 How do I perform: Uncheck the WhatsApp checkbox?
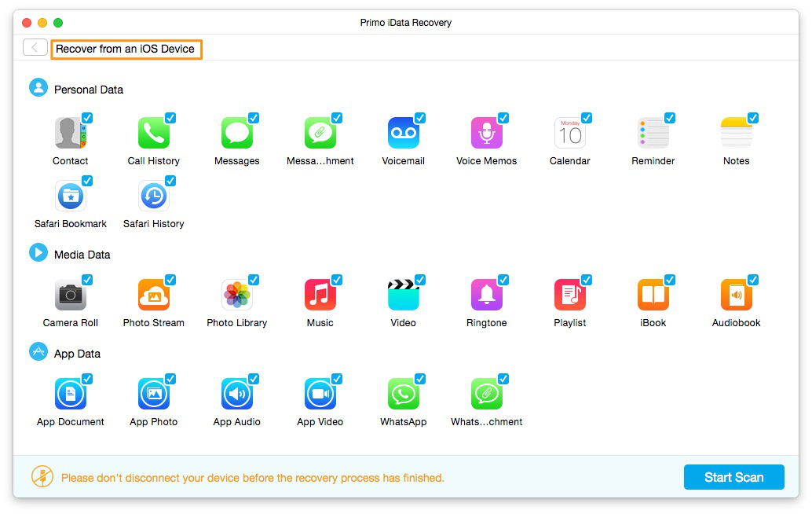pos(420,379)
